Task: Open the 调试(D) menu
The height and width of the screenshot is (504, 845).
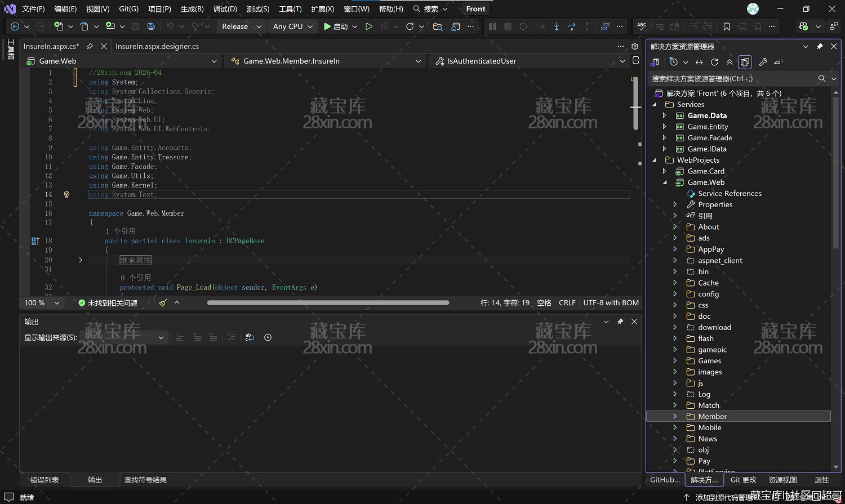Action: coord(225,9)
